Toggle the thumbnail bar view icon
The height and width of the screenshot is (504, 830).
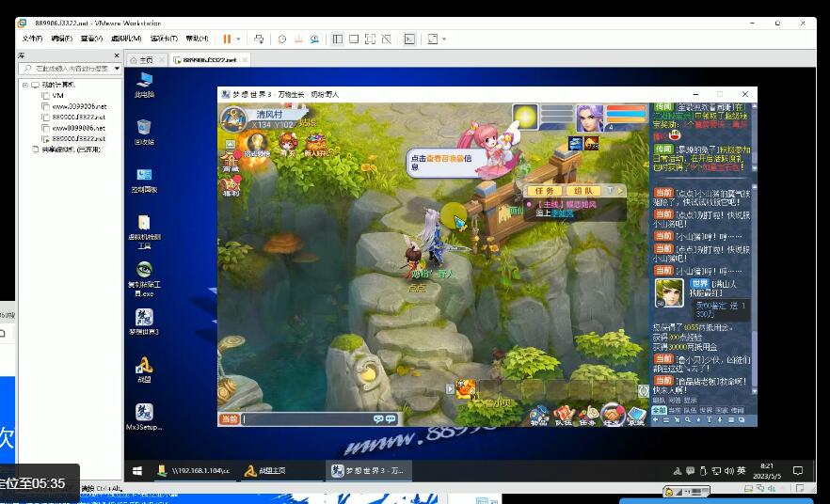coord(354,39)
